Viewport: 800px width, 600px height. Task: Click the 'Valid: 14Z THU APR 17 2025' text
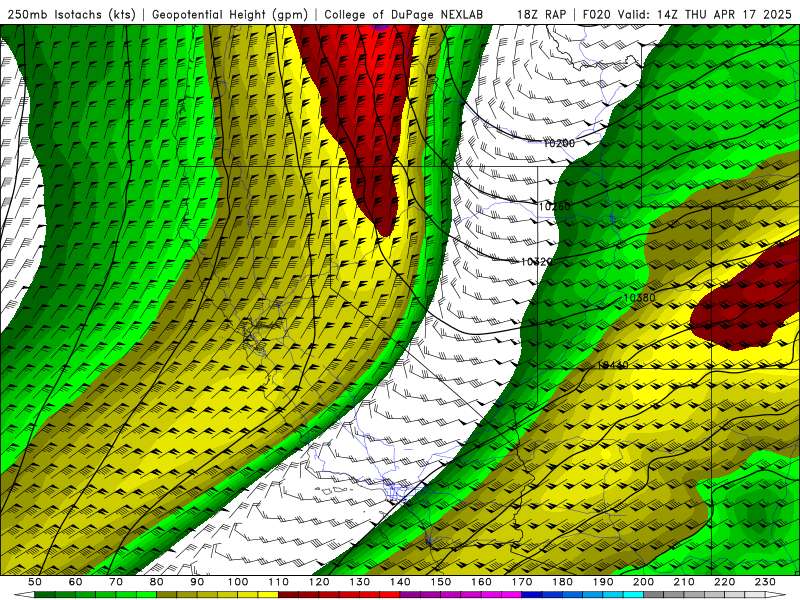point(705,14)
